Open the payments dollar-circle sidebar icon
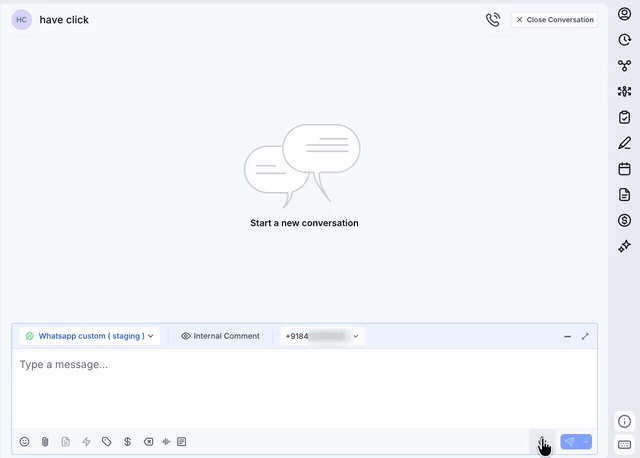Viewport: 640px width, 458px height. (624, 220)
